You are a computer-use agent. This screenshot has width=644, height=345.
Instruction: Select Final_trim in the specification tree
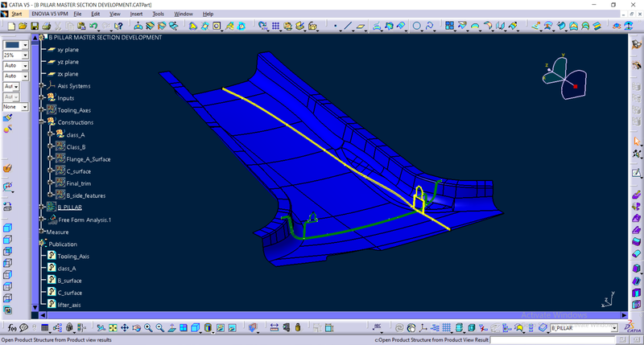[x=79, y=183]
